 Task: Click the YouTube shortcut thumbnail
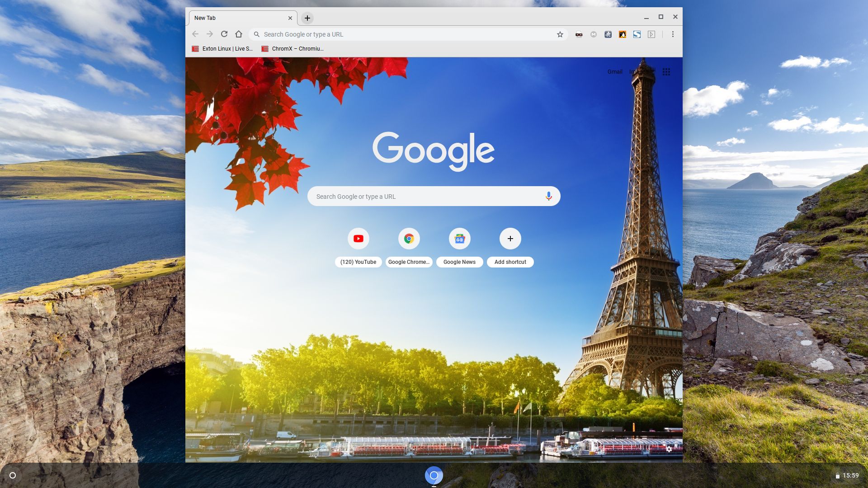(359, 238)
